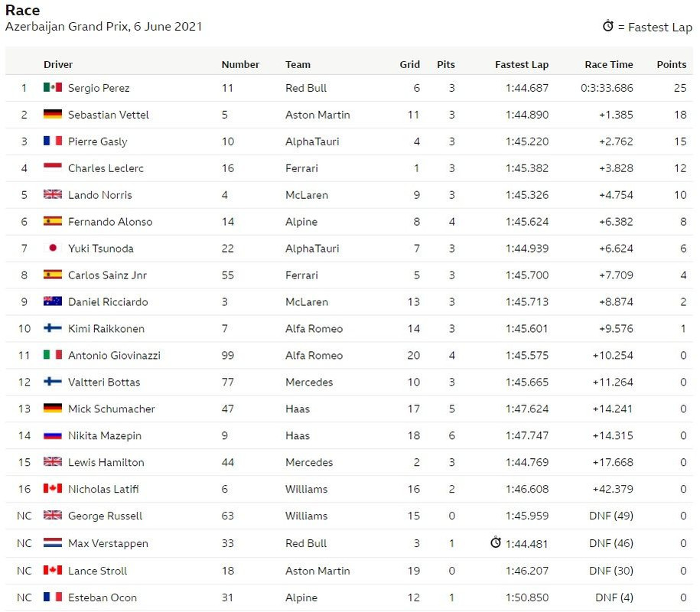Image resolution: width=700 pixels, height=612 pixels.
Task: Click the stopwatch icon beside Verstappen's fastest lap
Action: (496, 542)
